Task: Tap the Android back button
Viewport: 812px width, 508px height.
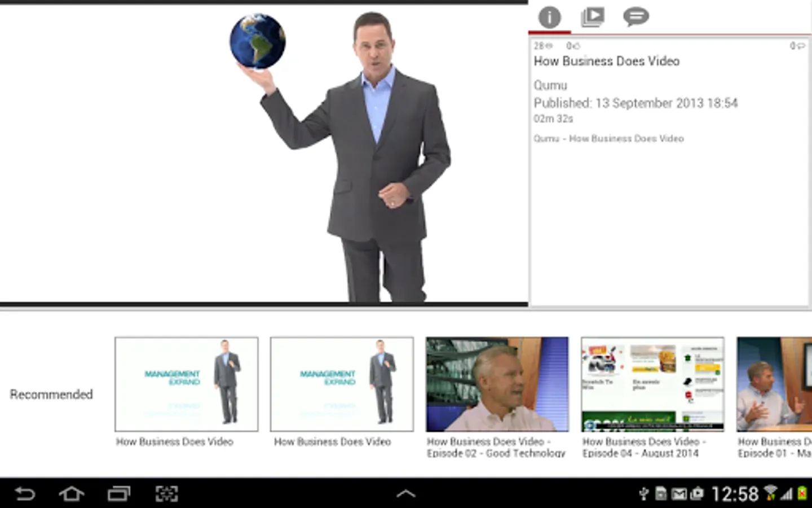Action: (25, 494)
